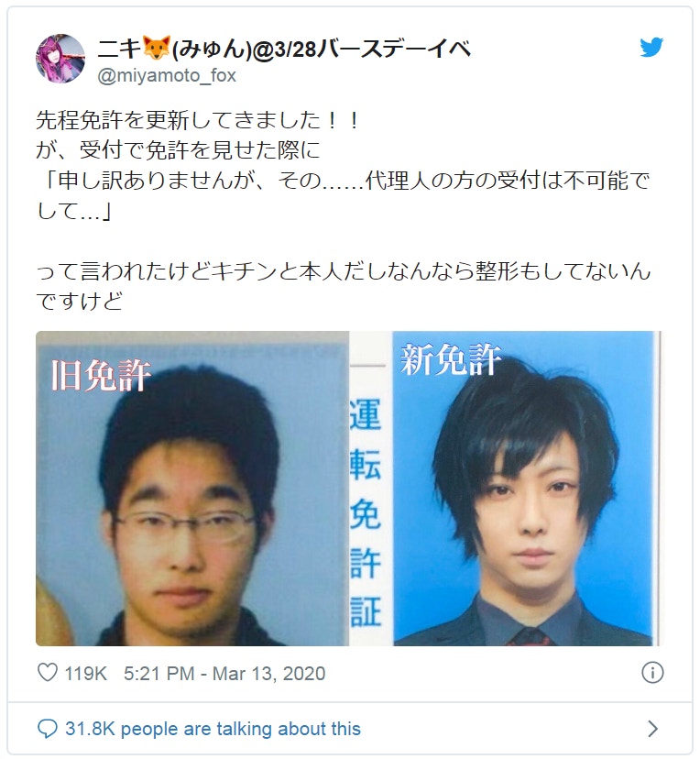This screenshot has height=759, width=700.
Task: Open '31.8K people are talking about this'
Action: [x=213, y=729]
